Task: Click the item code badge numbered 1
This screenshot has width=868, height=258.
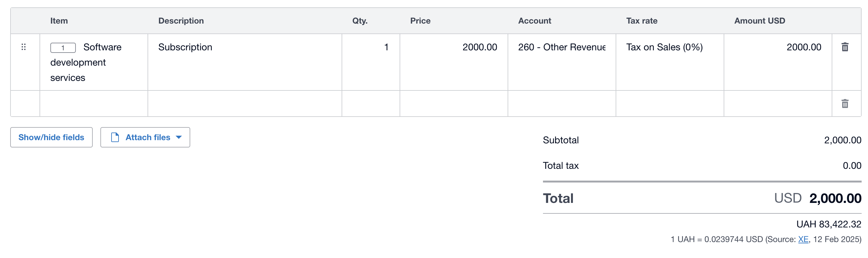Action: 63,47
